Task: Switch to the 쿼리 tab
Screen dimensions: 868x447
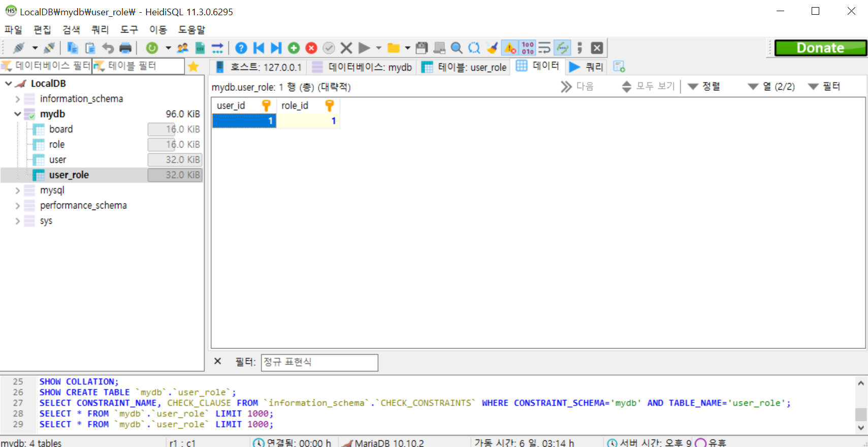Action: (x=587, y=67)
